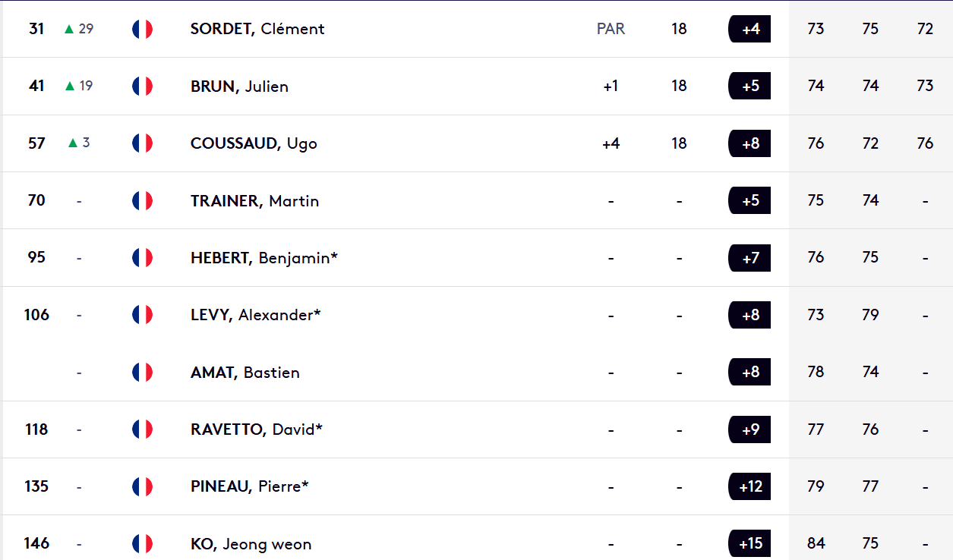Viewport: 953px width, 560px height.
Task: Open AMAT, Bastien's player entry
Action: pos(245,373)
